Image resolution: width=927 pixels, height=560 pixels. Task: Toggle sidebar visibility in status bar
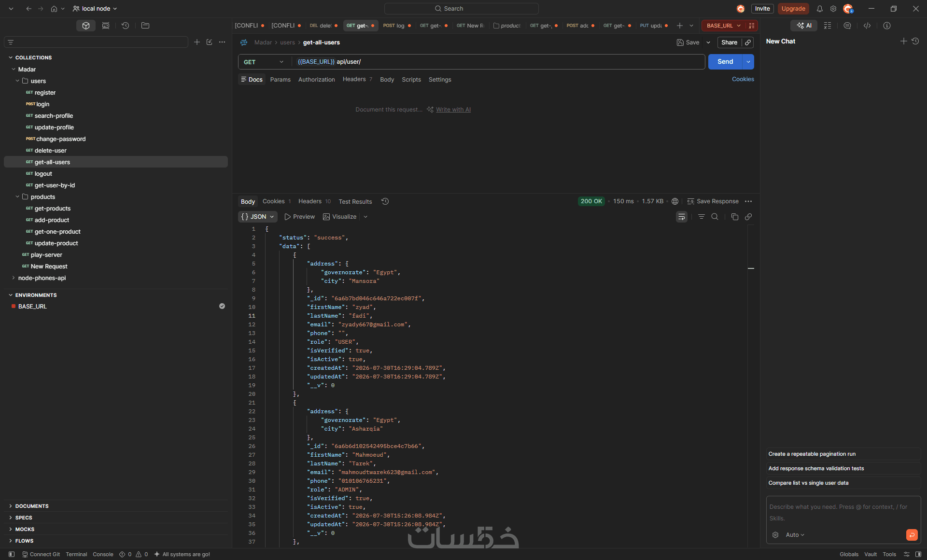[12, 554]
